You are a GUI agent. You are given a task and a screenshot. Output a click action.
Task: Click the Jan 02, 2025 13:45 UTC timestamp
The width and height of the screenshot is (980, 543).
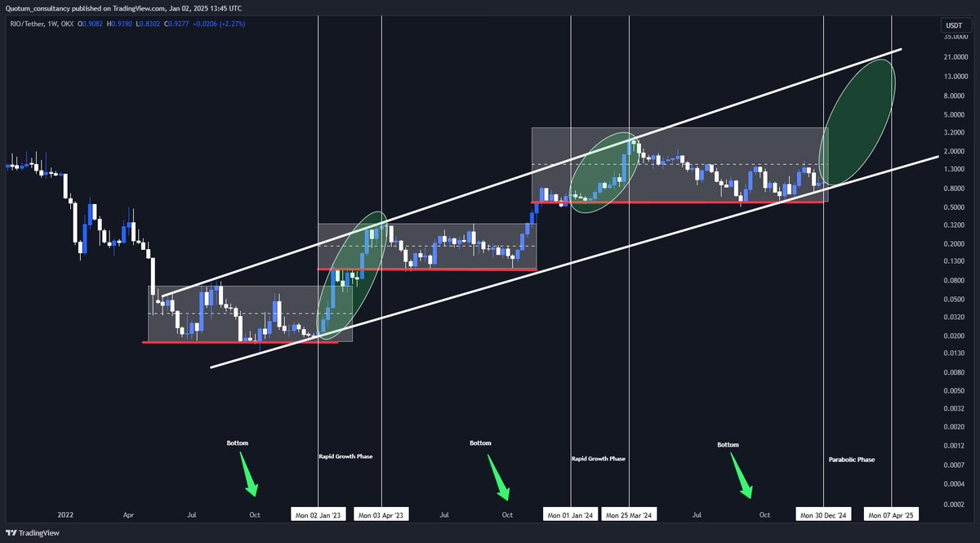tap(207, 7)
